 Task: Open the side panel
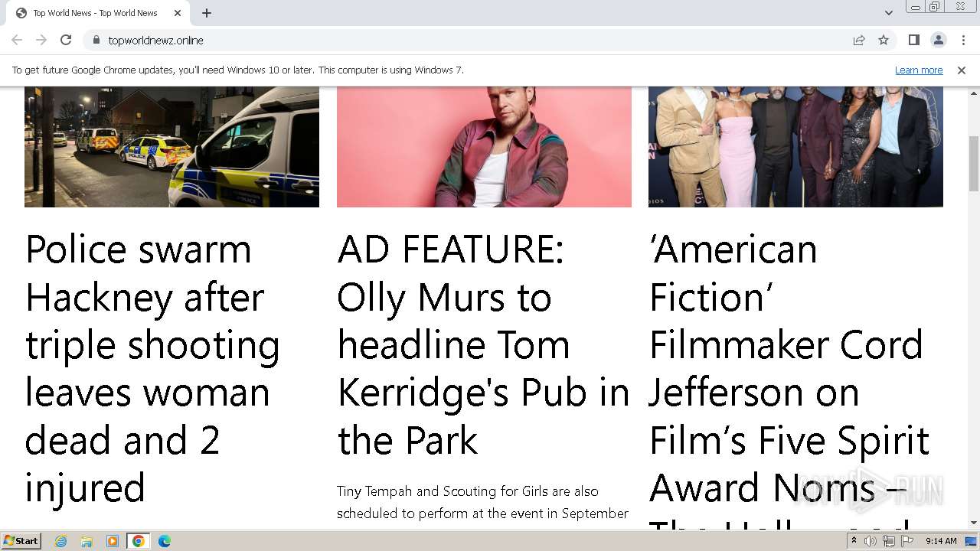click(x=913, y=40)
